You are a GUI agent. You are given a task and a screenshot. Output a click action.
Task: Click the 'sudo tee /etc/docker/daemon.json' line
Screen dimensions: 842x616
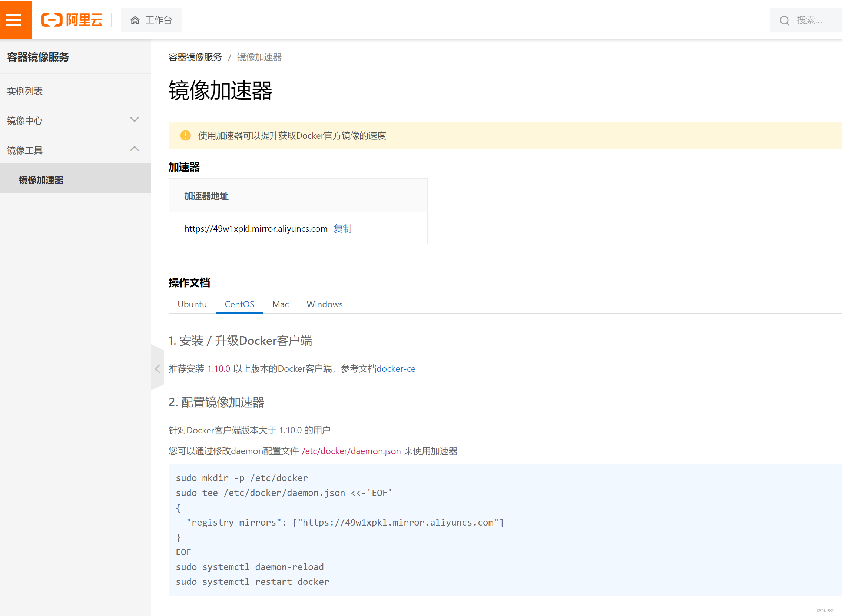point(284,493)
